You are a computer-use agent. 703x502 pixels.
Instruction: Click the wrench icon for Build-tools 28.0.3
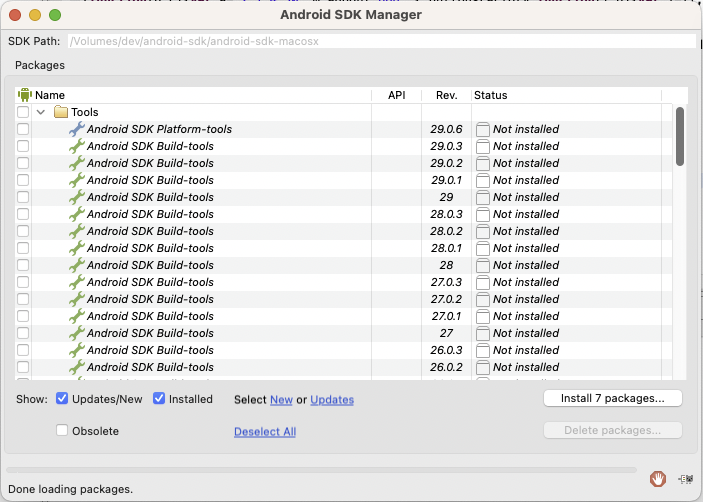(x=77, y=214)
